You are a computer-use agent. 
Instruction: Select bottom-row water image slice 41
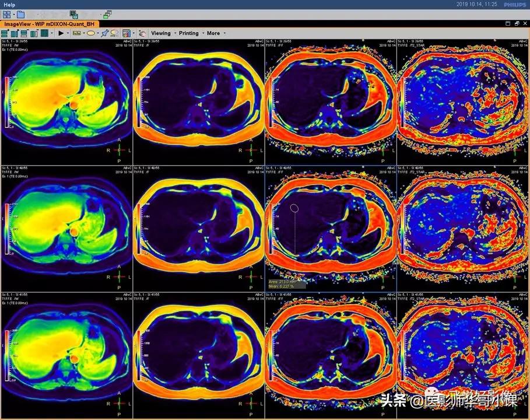point(66,355)
